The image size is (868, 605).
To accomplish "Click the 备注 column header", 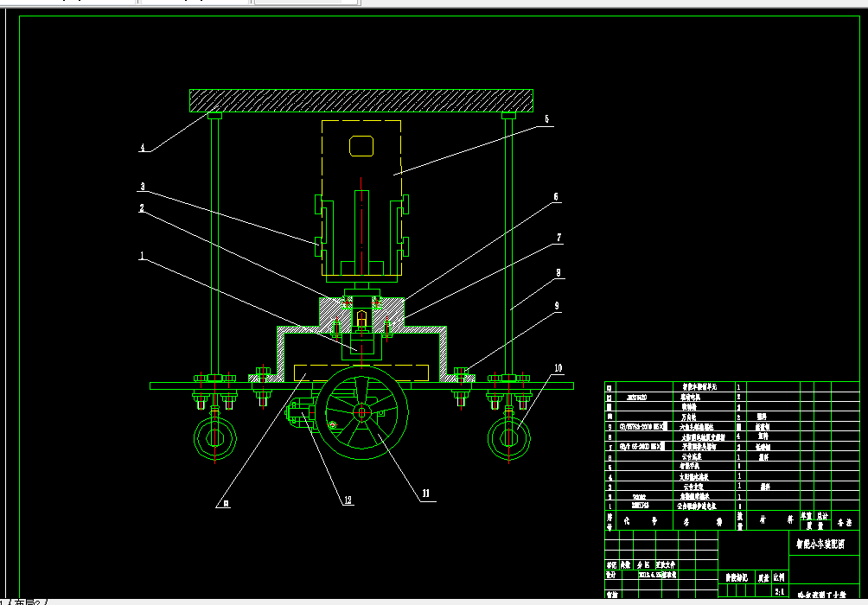I will 845,522.
